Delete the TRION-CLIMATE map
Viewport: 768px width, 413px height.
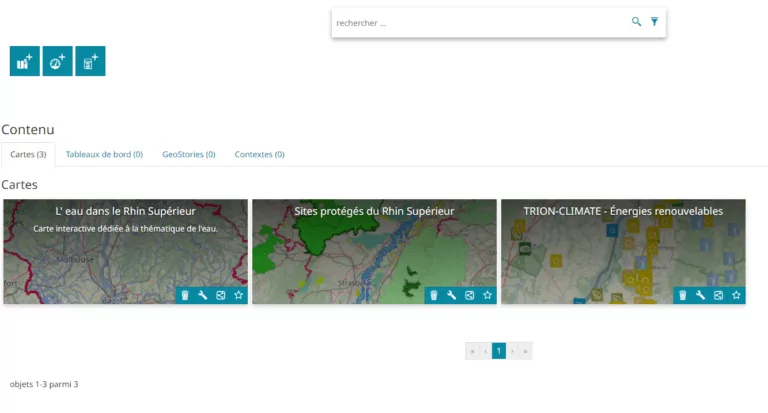click(x=682, y=295)
